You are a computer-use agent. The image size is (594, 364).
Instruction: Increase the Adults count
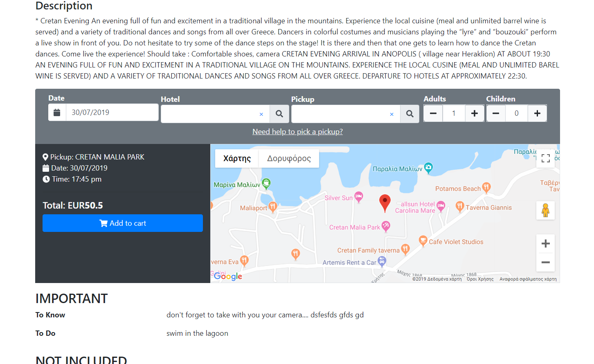pyautogui.click(x=475, y=113)
